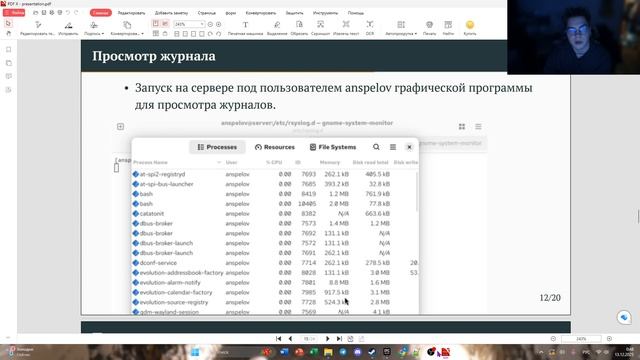Go to next page arrow
640x360 pixels.
(327, 339)
